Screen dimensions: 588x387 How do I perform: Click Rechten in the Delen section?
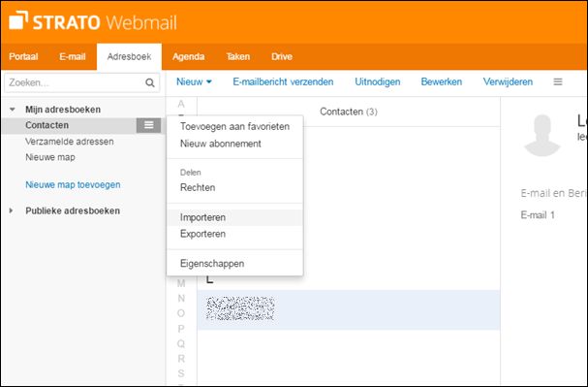point(234,188)
